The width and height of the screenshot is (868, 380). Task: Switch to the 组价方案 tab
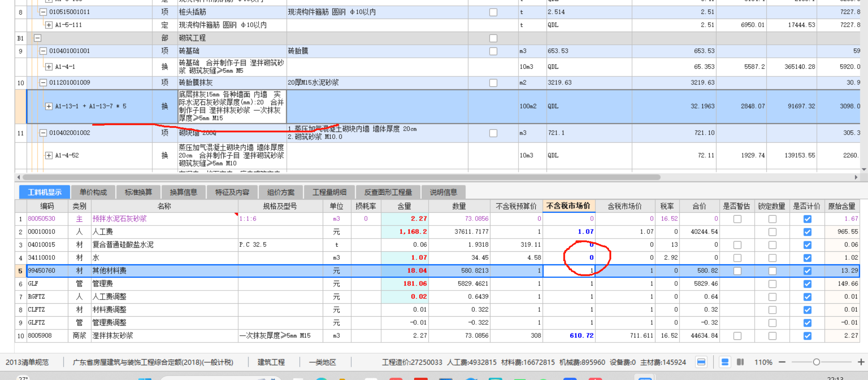click(281, 192)
